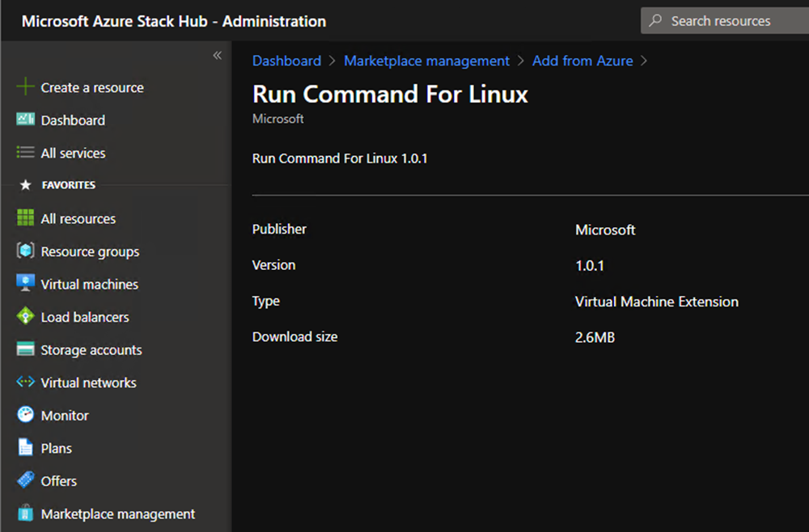Open Dashboard from the breadcrumb trail
This screenshot has height=532, width=809.
pos(286,61)
